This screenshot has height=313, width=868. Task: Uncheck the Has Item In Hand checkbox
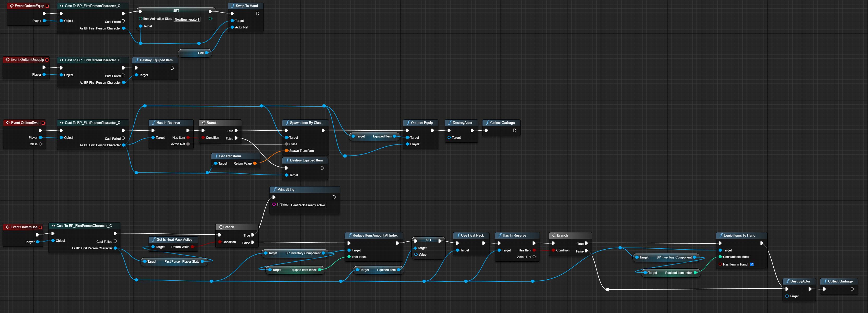[752, 264]
